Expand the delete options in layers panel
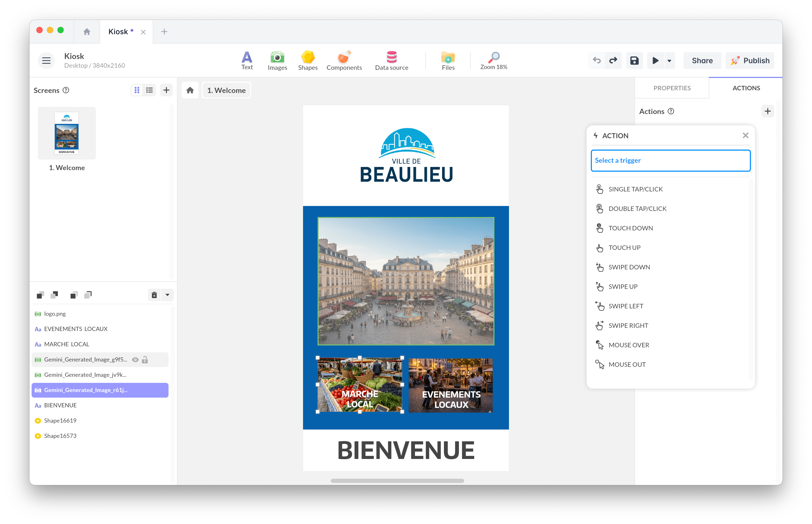Viewport: 812px width, 524px height. [167, 295]
